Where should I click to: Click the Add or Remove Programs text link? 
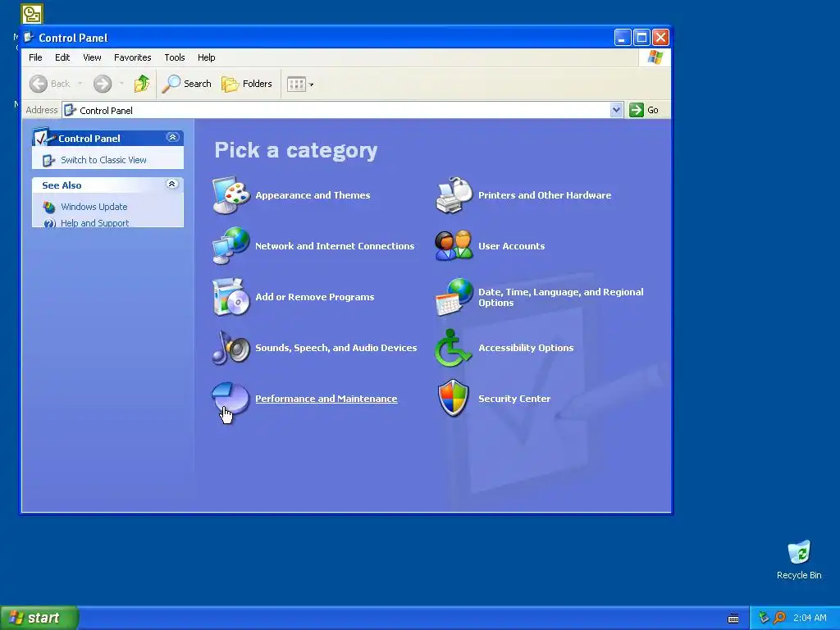point(314,297)
